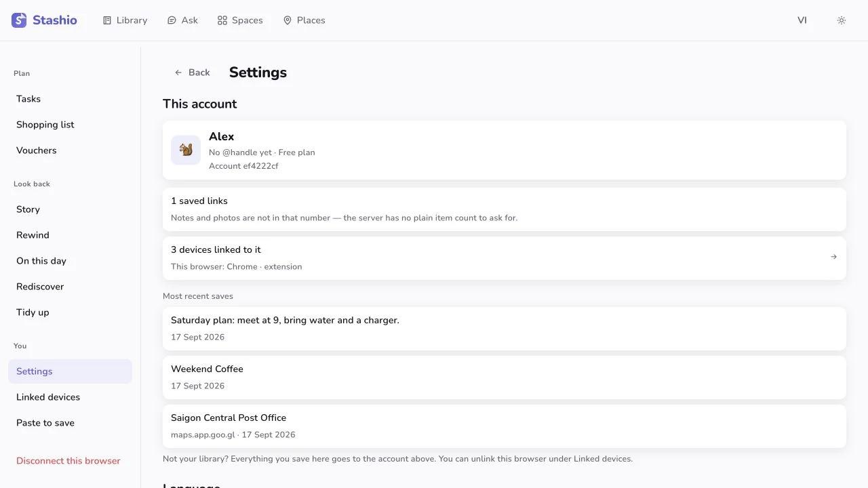Open Paste to save
This screenshot has height=488, width=868.
point(70,423)
